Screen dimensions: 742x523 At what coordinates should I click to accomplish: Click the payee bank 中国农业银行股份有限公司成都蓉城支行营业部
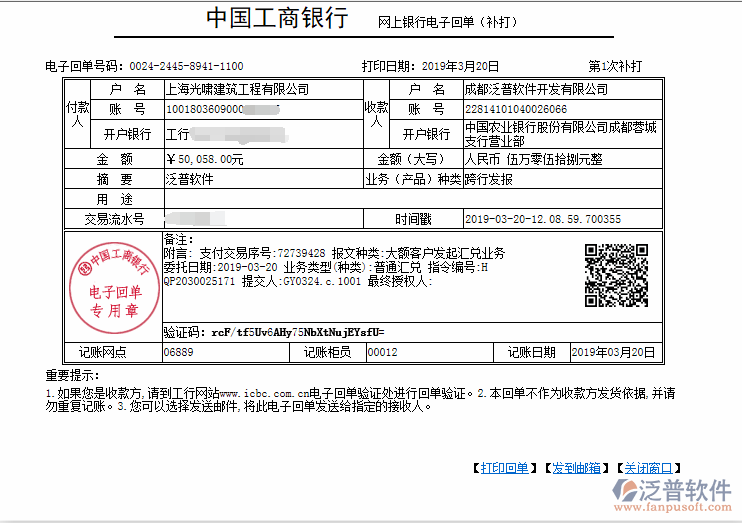[561, 134]
